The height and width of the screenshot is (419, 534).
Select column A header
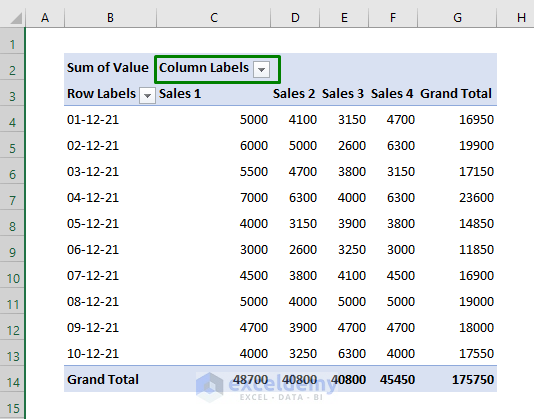pos(45,17)
